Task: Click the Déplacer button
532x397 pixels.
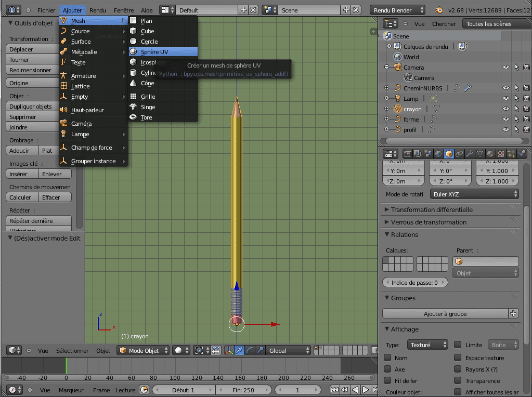Action: [x=33, y=49]
